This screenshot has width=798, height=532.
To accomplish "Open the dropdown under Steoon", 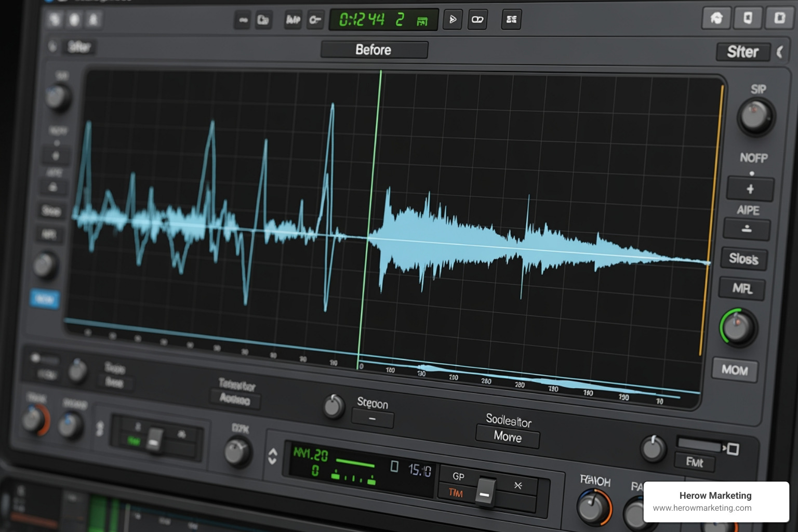I will (x=373, y=419).
